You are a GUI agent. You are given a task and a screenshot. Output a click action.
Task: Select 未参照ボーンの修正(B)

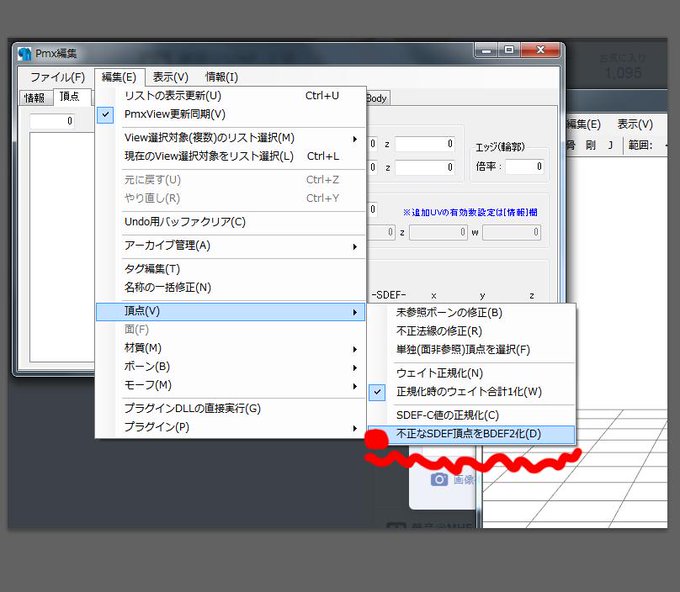[x=472, y=313]
